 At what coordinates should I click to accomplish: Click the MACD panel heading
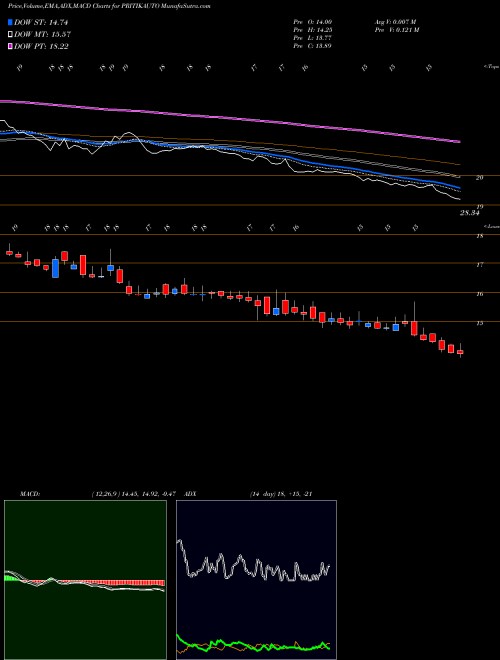point(30,494)
